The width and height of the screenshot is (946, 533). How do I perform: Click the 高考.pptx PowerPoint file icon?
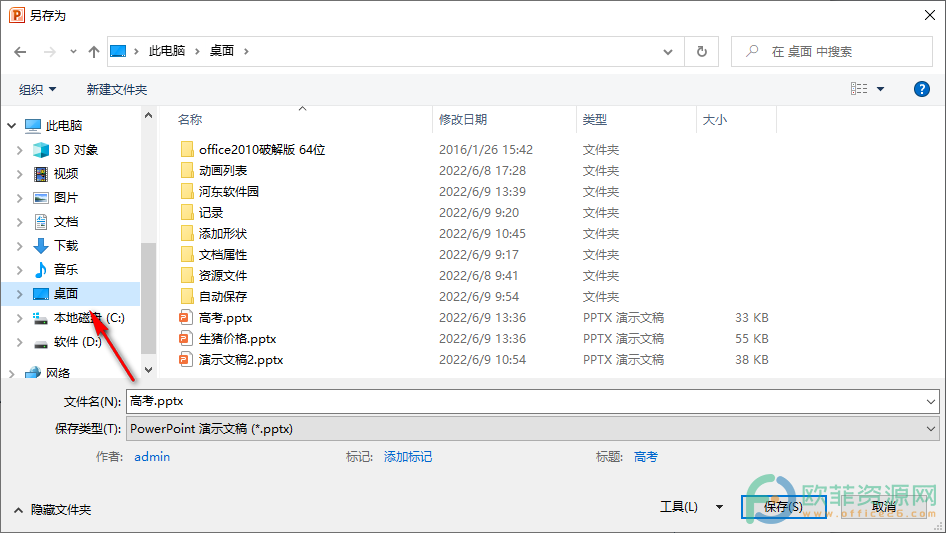coord(185,318)
